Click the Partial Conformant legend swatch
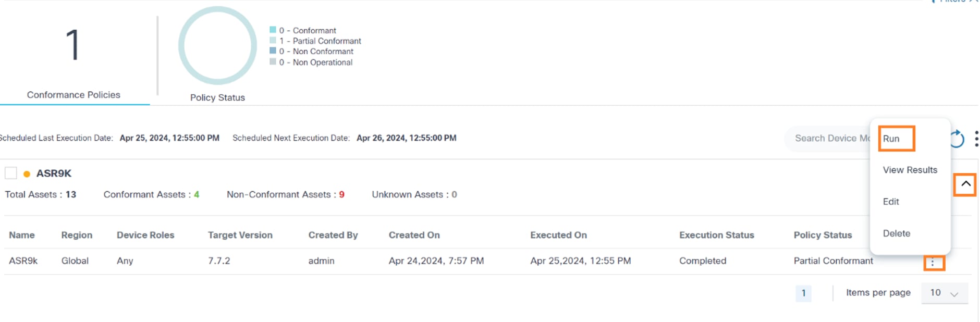 click(x=273, y=40)
